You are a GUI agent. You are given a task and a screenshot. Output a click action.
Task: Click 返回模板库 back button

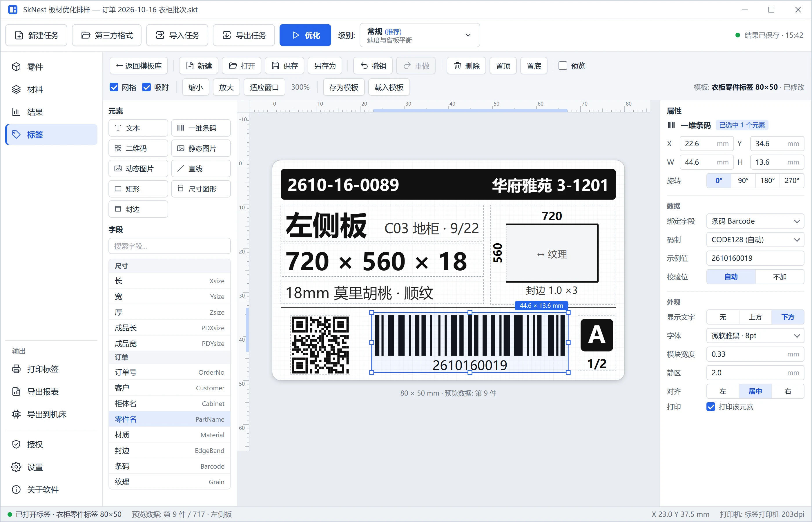139,66
